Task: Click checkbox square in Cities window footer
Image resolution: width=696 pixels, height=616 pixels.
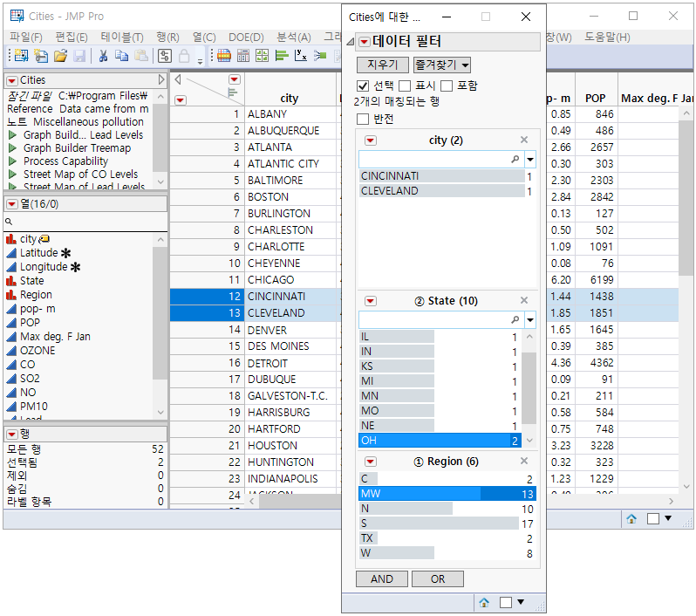Action: pyautogui.click(x=653, y=519)
